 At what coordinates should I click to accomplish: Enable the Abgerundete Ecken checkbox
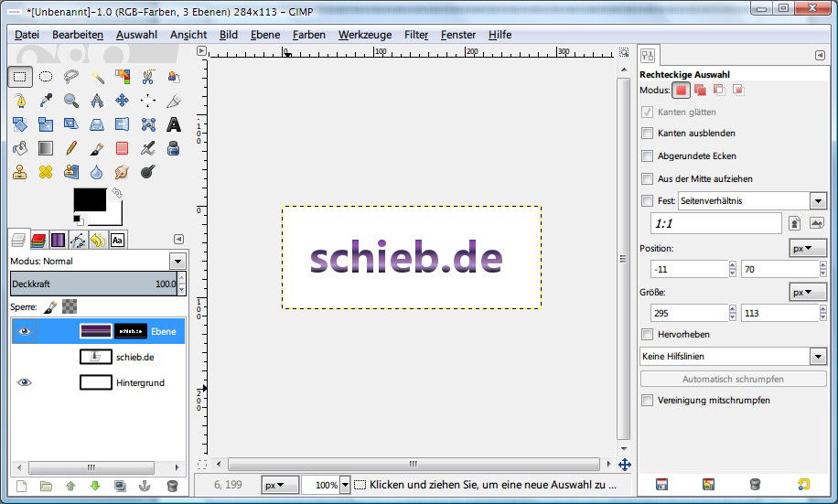tap(647, 156)
